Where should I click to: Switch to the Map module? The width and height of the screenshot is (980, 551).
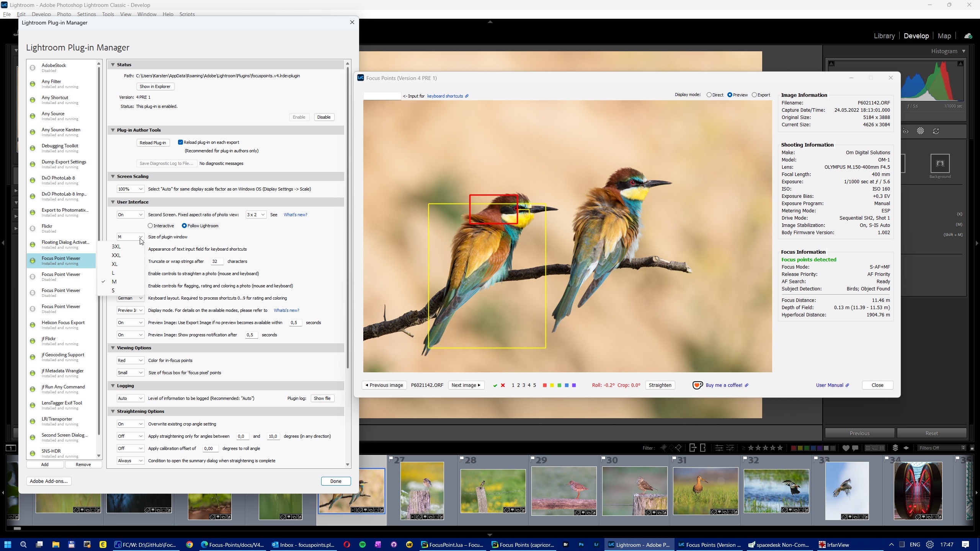click(944, 36)
